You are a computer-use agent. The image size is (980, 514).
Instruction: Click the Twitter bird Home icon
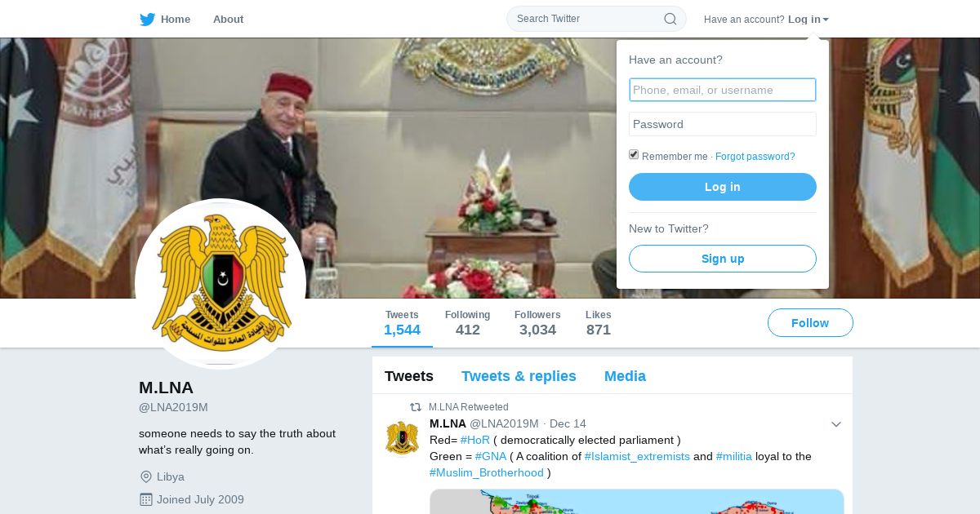tap(147, 19)
